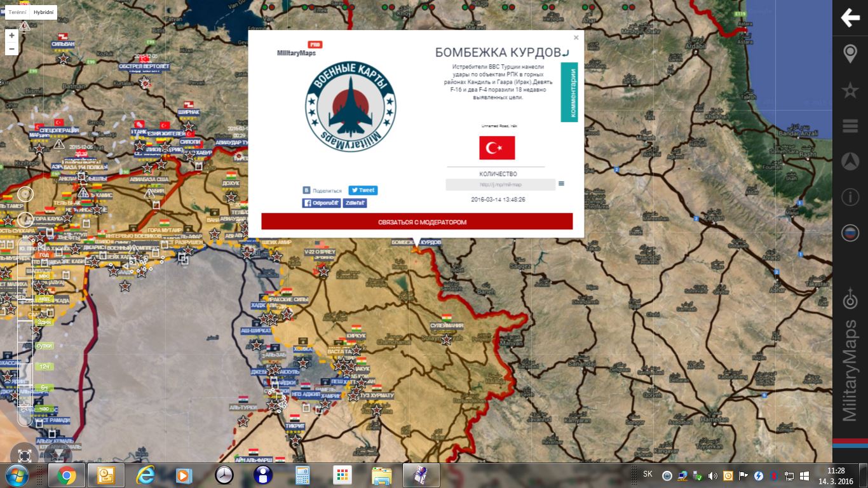Click the АШ-ШИРКАТ marker label
This screenshot has width=868, height=488.
tap(255, 330)
